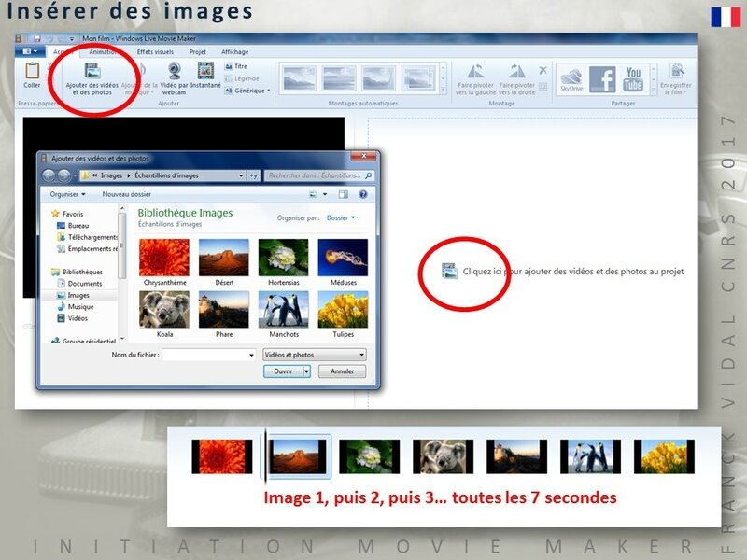The height and width of the screenshot is (560, 747).
Task: Click the add videos and photos ribbon icon
Action: coord(92,70)
